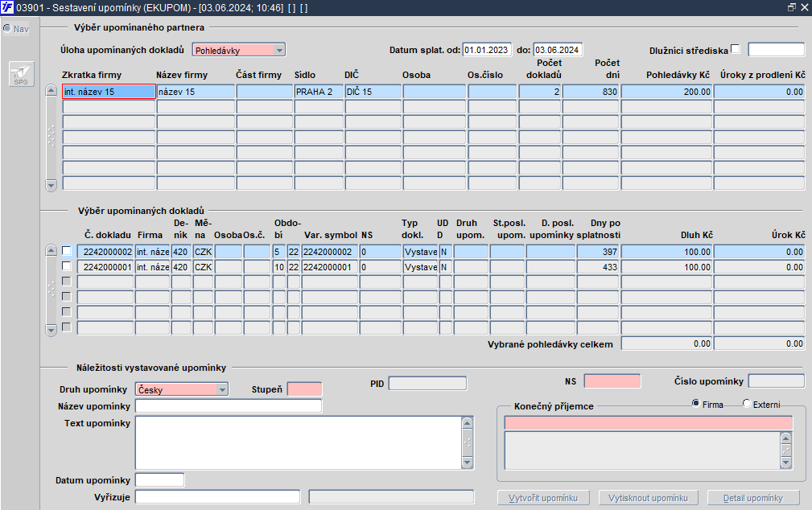Check document 2242000002 checkbox
The width and height of the screenshot is (812, 510).
(x=66, y=251)
